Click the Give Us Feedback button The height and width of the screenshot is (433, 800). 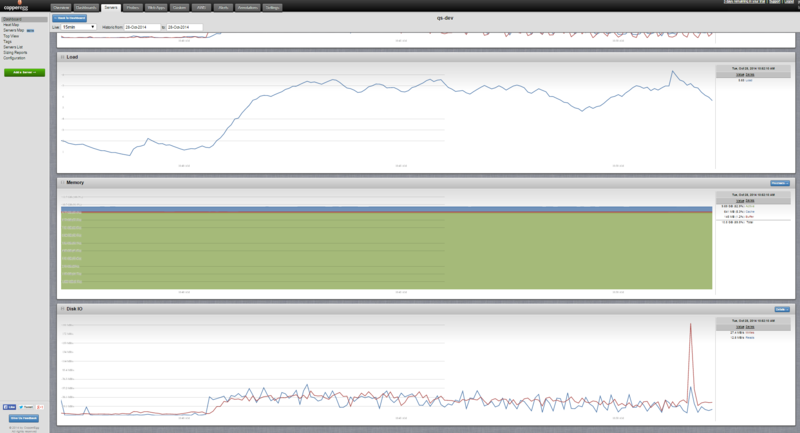coord(24,418)
